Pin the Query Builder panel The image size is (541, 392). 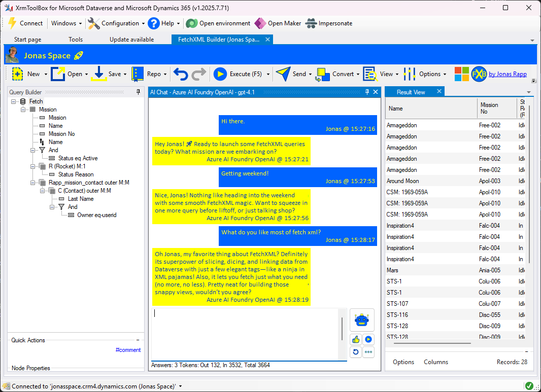(139, 92)
